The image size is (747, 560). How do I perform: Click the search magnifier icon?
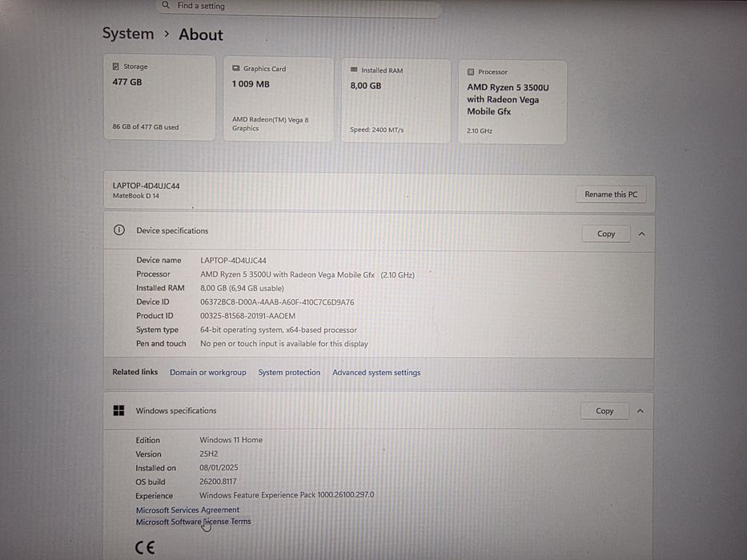pos(166,6)
